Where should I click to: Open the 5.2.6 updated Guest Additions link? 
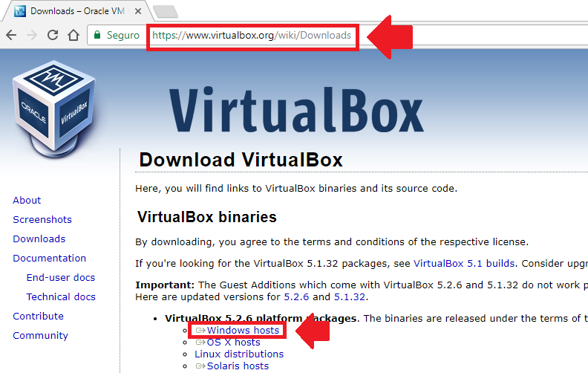coord(296,296)
